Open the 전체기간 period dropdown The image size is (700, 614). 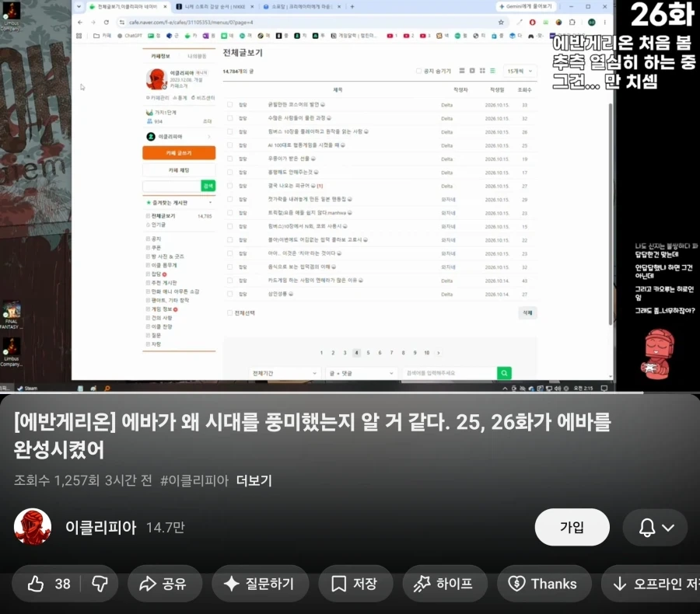[285, 373]
